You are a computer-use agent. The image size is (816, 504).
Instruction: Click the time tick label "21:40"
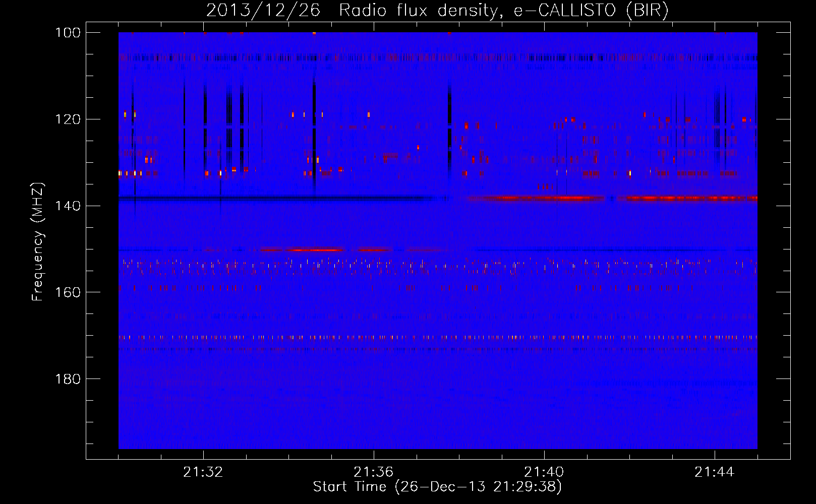(544, 472)
